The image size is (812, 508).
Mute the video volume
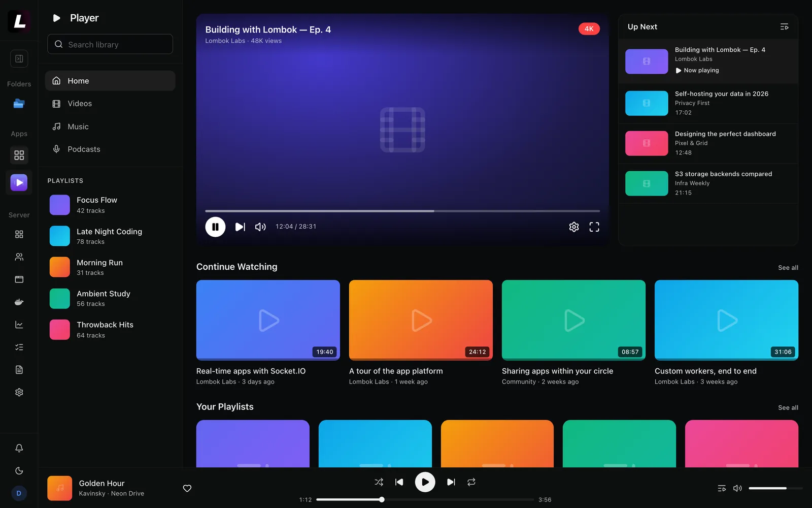[x=260, y=227]
